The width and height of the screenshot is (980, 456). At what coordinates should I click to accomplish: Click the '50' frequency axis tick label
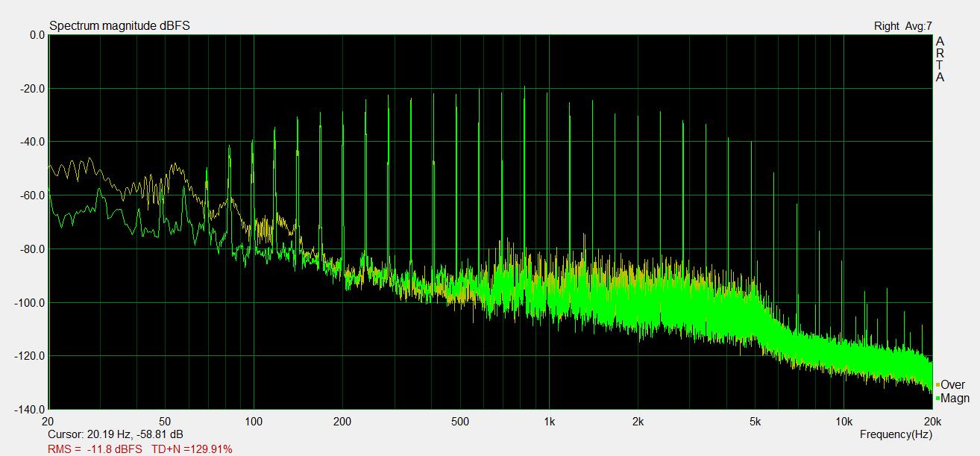tap(166, 421)
